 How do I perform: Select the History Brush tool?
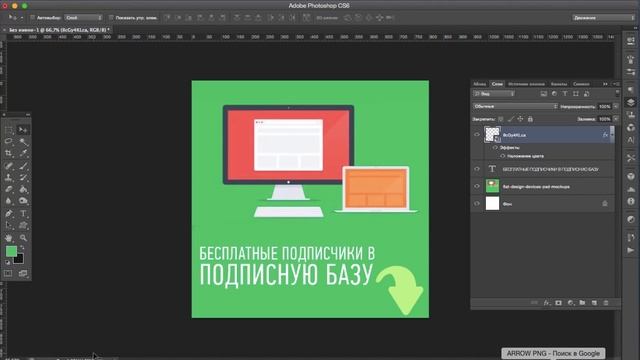(23, 178)
